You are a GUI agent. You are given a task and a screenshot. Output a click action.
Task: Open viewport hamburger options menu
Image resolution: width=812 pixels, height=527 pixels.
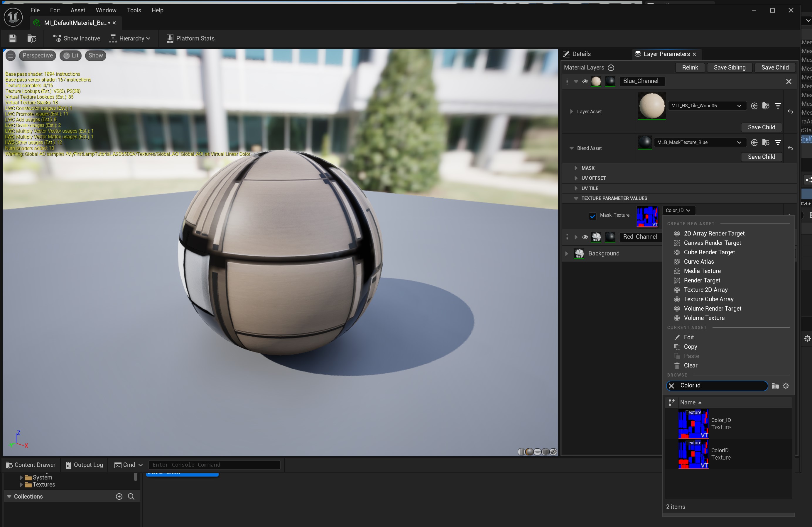point(11,55)
